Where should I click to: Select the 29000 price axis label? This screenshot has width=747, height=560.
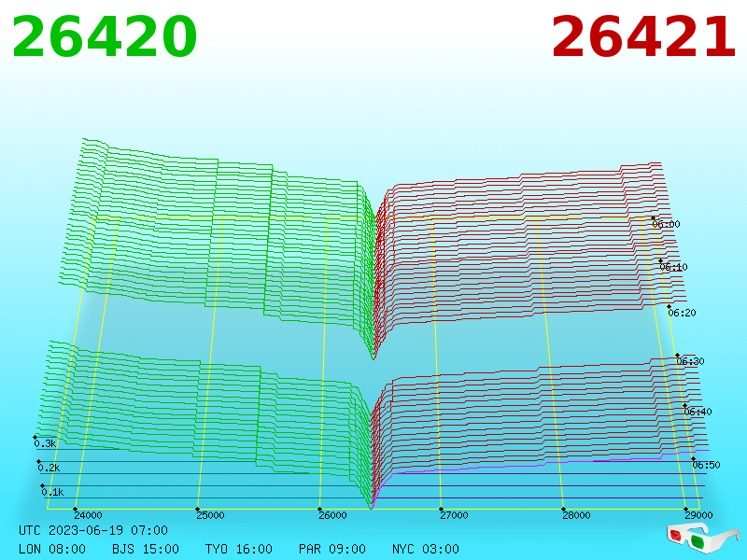[x=698, y=515]
